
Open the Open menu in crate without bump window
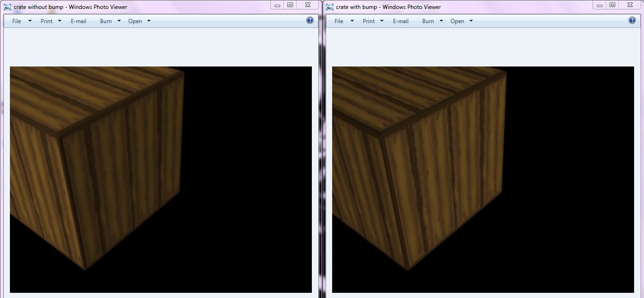pyautogui.click(x=135, y=21)
